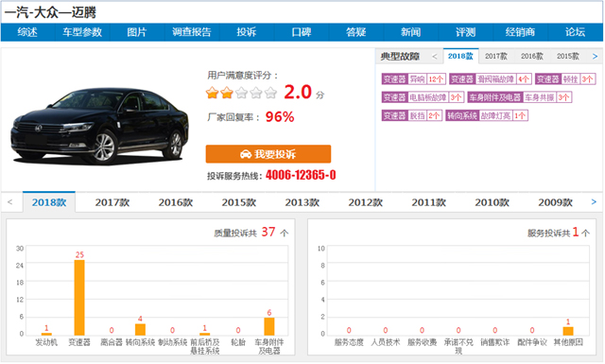Click left arrow in 典型故障 year tabs
605x364 pixels.
coord(435,57)
